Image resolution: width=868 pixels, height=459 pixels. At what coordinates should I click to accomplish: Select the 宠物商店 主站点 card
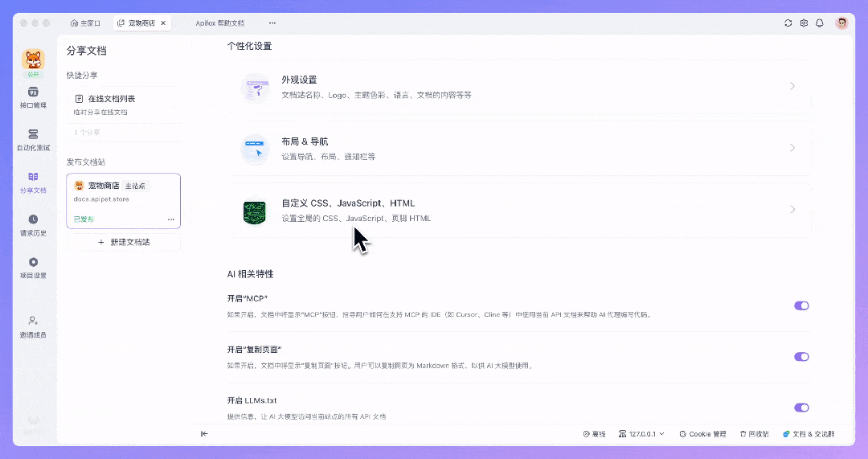[124, 201]
